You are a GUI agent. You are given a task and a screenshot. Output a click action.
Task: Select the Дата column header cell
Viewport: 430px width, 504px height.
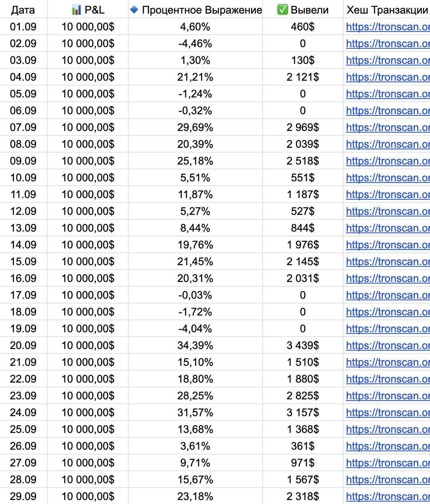click(23, 10)
